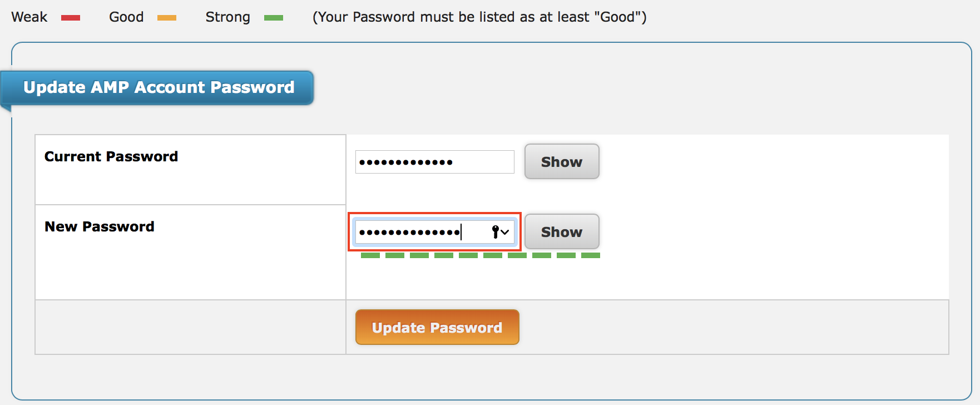
Task: Click the New Password label
Action: 100,226
